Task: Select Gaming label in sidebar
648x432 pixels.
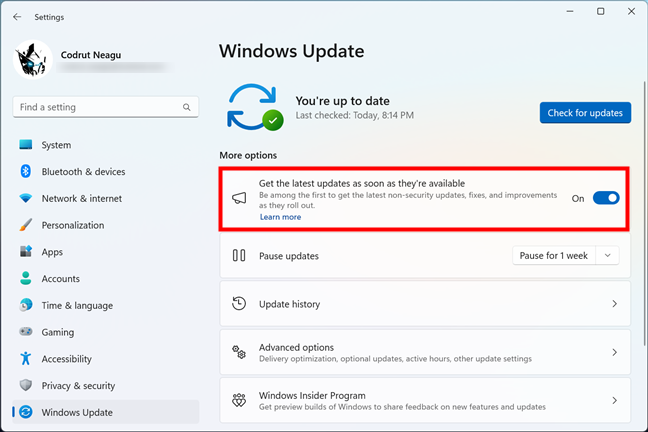Action: click(x=57, y=332)
